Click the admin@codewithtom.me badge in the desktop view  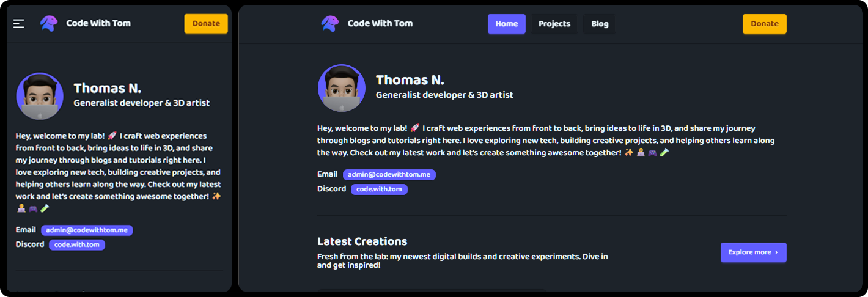[x=389, y=175]
